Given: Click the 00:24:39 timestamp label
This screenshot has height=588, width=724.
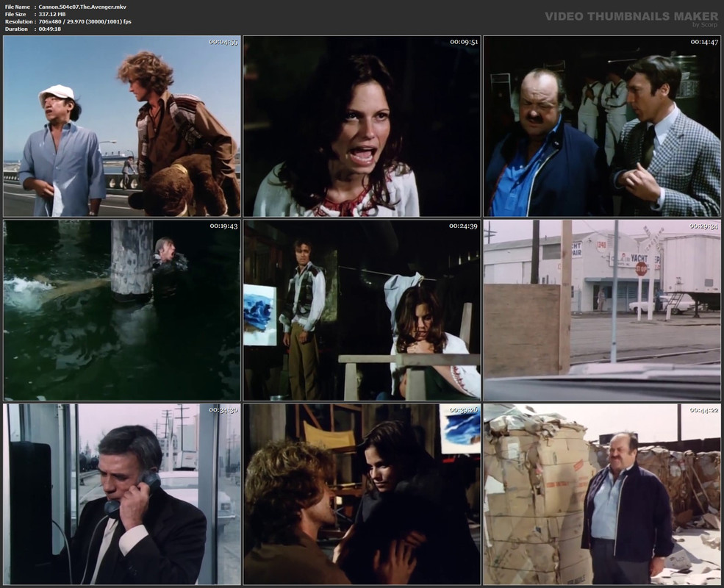Looking at the screenshot, I should [464, 226].
